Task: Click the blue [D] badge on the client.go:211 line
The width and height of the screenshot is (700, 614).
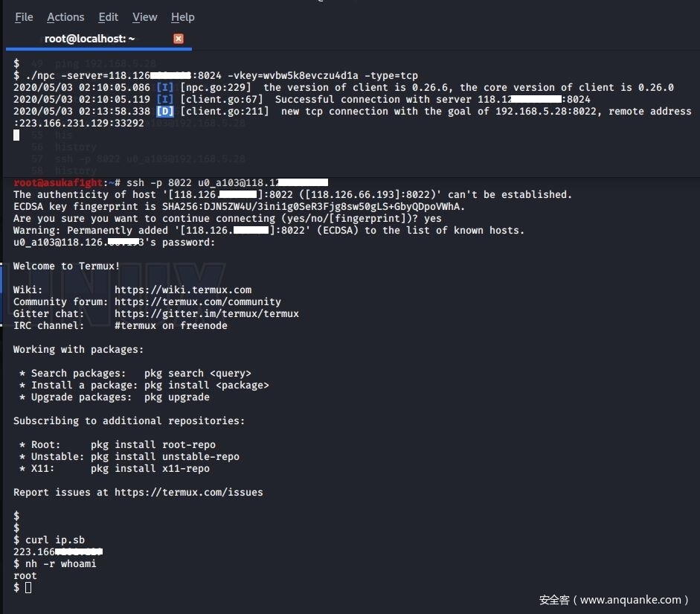Action: pos(165,111)
